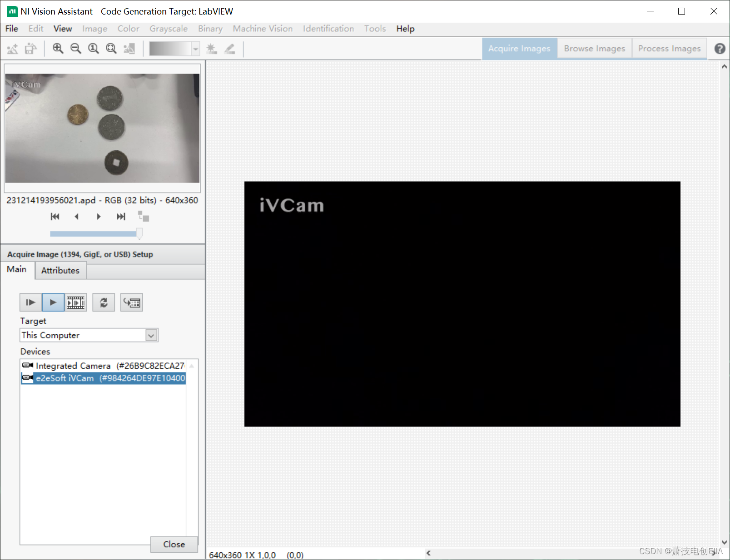The width and height of the screenshot is (730, 560).
Task: Click the Acquire Image toolbar icon
Action: point(13,49)
